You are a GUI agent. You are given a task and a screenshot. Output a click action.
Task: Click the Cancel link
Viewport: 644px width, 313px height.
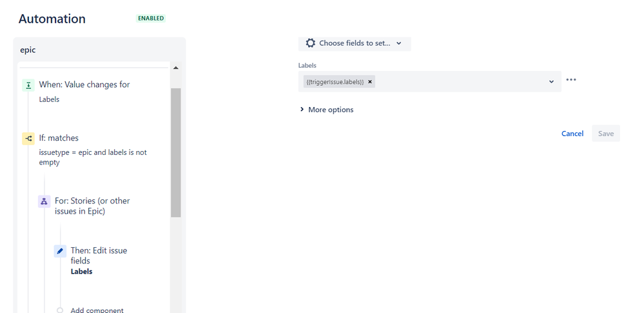coord(572,134)
